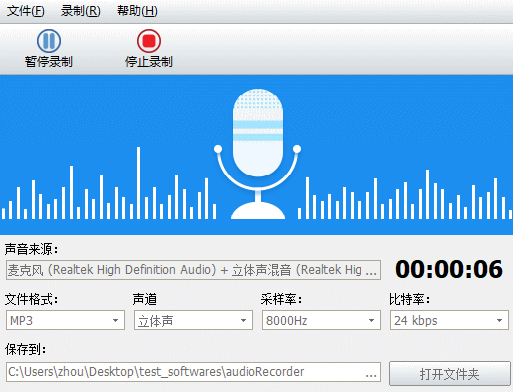Viewport: 513px width, 392px height.
Task: Click the 打开文件夹 button
Action: [450, 374]
